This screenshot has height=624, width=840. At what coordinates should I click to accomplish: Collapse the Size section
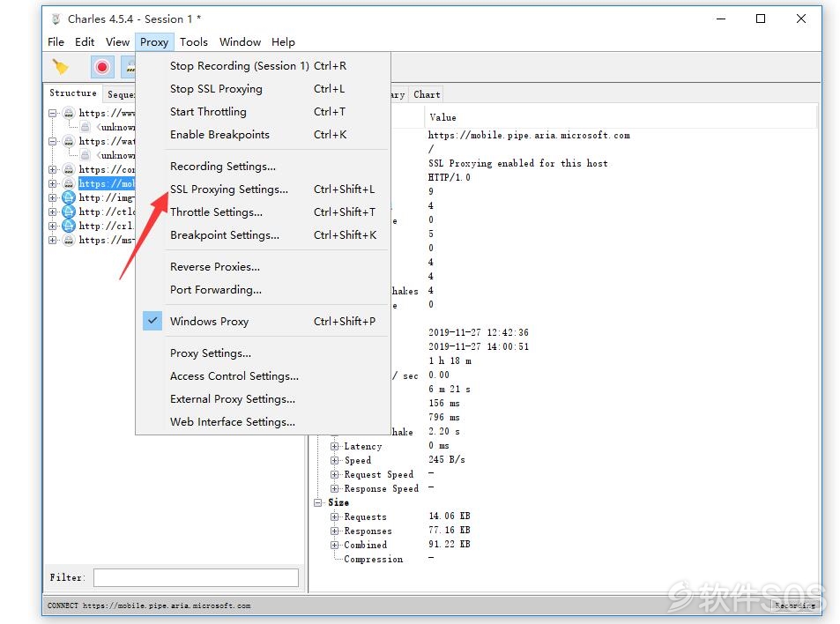pyautogui.click(x=317, y=502)
